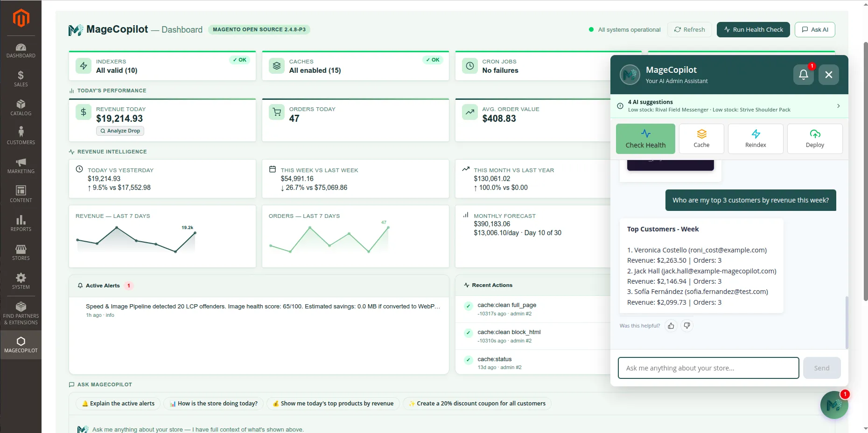The image size is (868, 433).
Task: Click the chat panel scrollbar
Action: pos(847,322)
